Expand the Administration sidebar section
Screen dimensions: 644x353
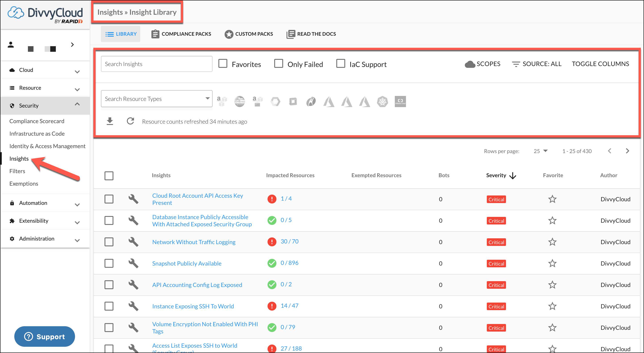coord(45,239)
